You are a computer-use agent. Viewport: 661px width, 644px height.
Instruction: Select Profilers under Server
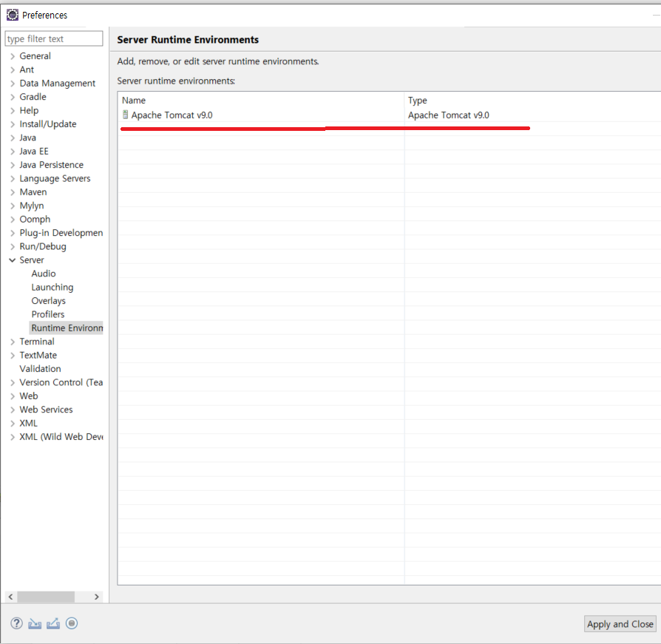pyautogui.click(x=47, y=314)
